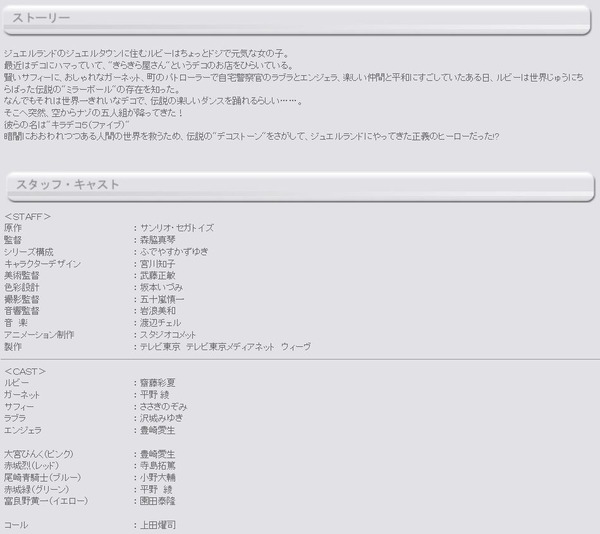Click the line 彼らの名は“キラデコ5(ファイブ)”
The height and width of the screenshot is (534, 600).
coord(67,125)
